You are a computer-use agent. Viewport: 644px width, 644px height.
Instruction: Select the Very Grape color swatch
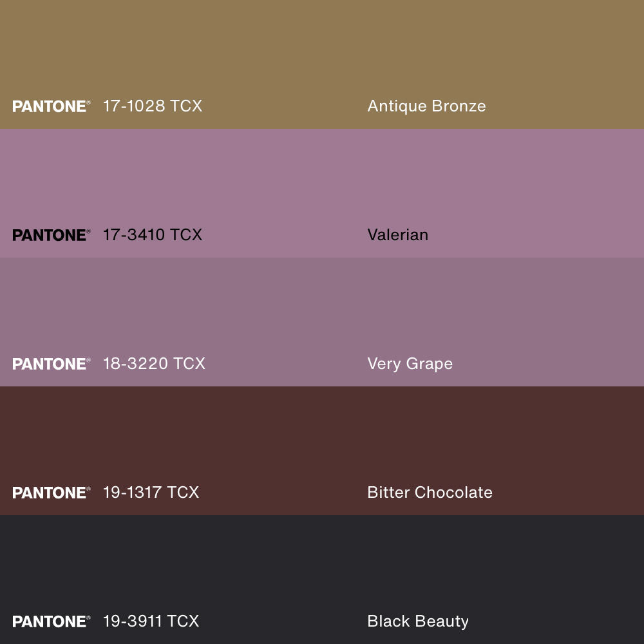click(322, 322)
